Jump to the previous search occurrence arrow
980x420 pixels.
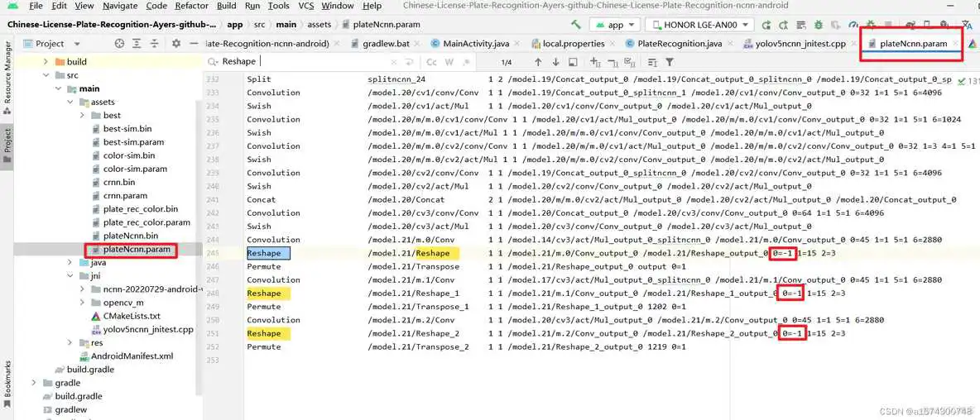pyautogui.click(x=538, y=62)
